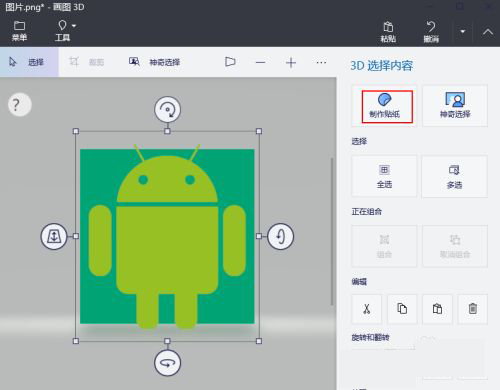Copy selection using copy icon
The image size is (500, 390).
pyautogui.click(x=402, y=309)
